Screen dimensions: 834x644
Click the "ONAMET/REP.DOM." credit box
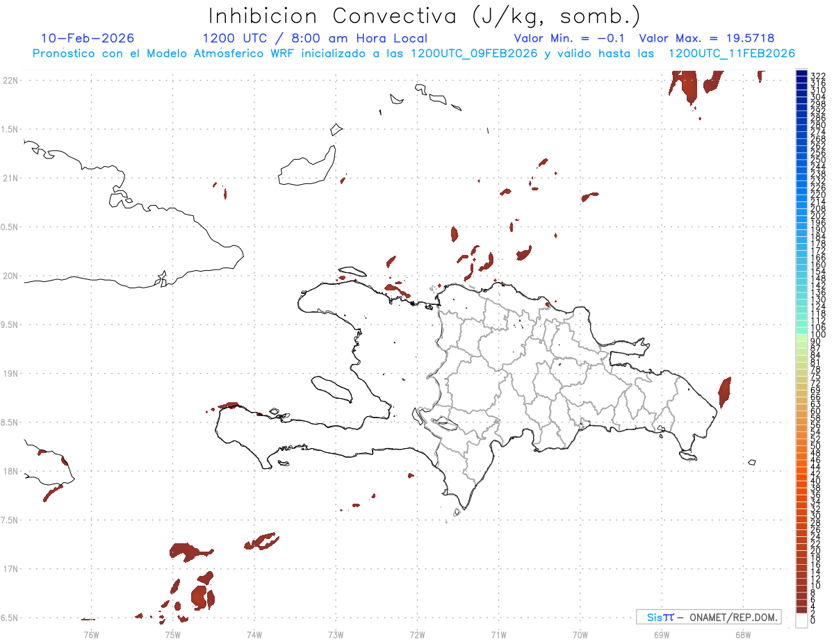(x=708, y=617)
